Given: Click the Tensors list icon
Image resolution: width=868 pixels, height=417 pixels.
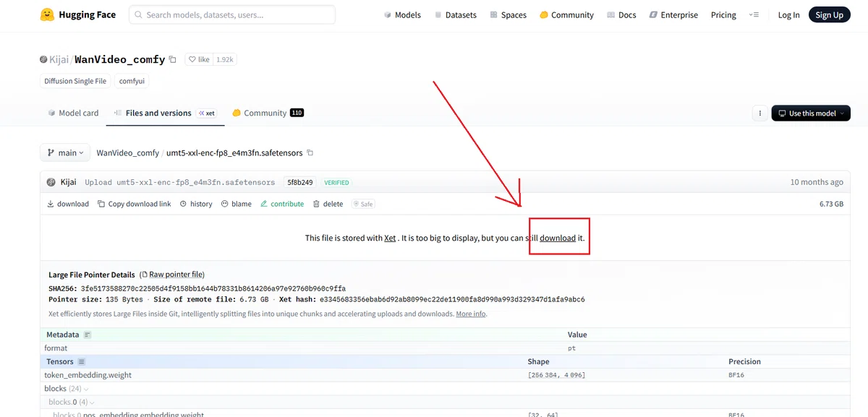Looking at the screenshot, I should coord(82,361).
